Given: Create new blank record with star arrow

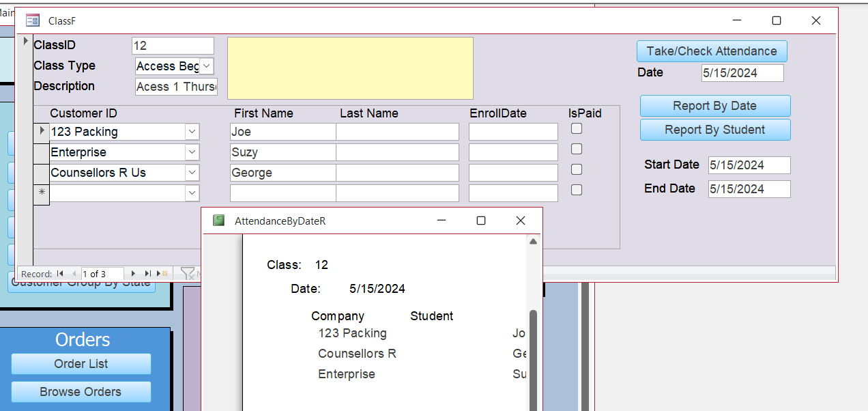Looking at the screenshot, I should pos(162,274).
